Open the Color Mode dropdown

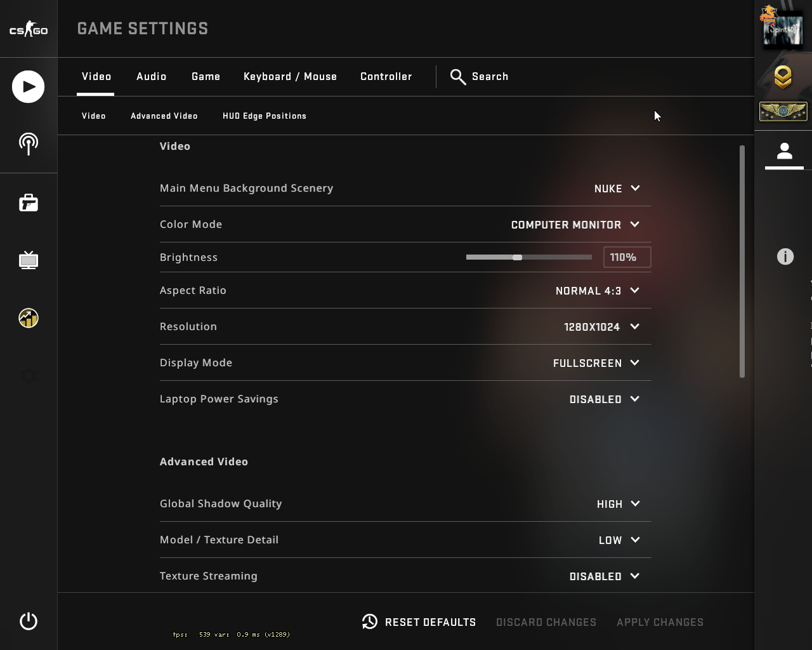coord(575,225)
